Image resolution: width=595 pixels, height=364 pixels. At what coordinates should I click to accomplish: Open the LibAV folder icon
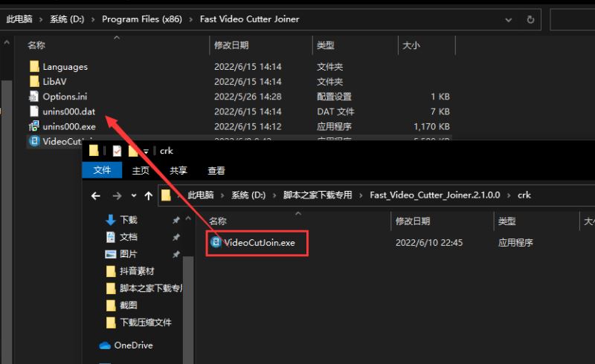pyautogui.click(x=34, y=82)
